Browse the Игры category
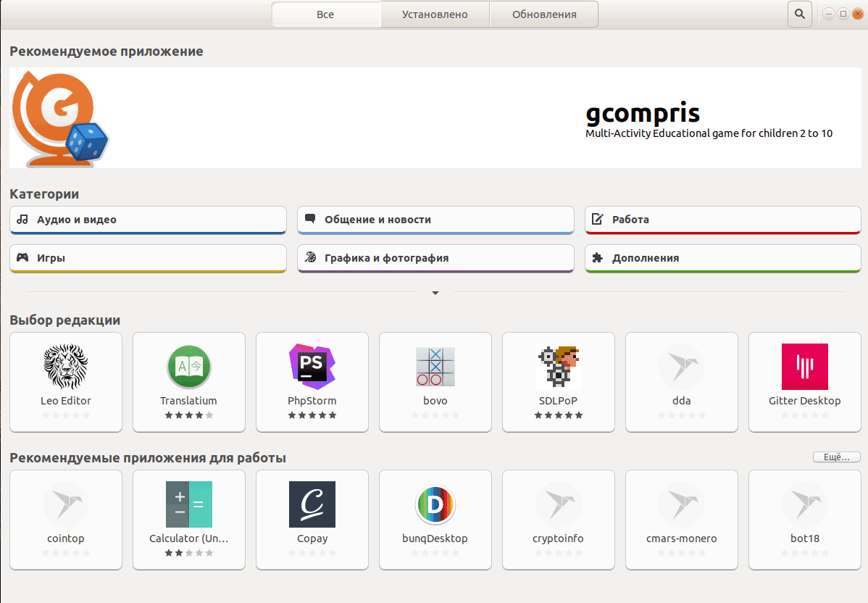This screenshot has width=868, height=603. [149, 258]
